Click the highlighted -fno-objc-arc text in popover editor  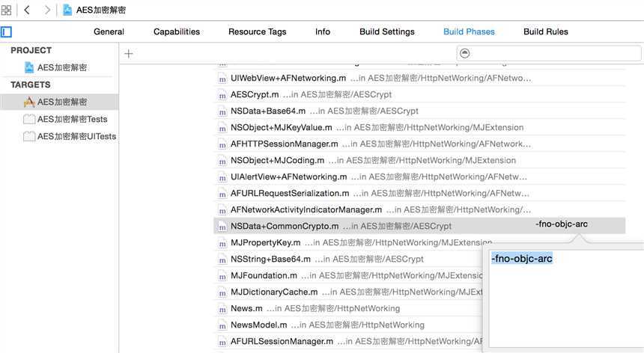coord(522,258)
